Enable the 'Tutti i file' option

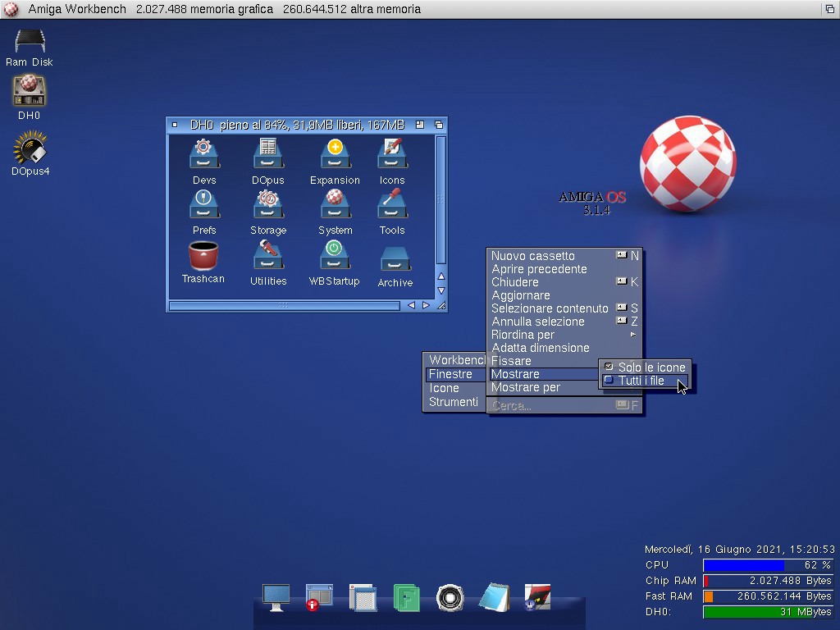641,381
